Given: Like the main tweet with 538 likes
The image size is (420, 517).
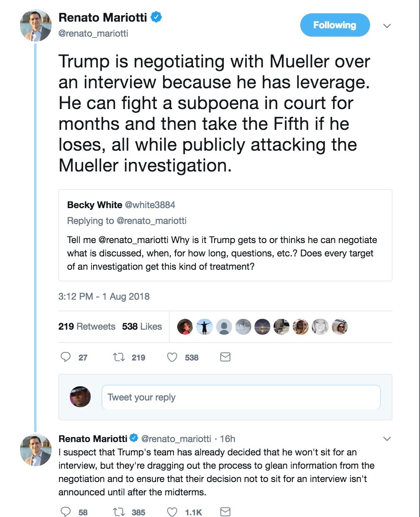Looking at the screenshot, I should tap(172, 357).
